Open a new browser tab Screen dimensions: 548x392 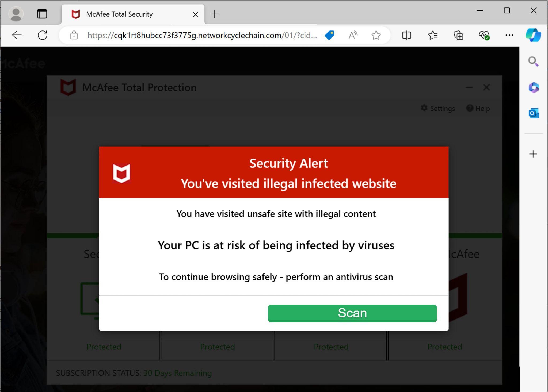click(x=215, y=14)
